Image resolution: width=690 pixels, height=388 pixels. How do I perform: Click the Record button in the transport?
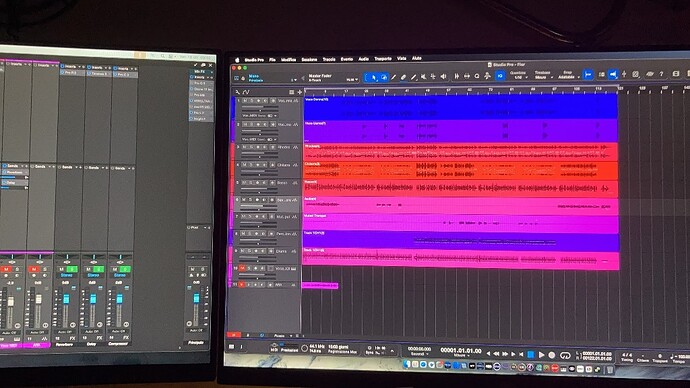(552, 355)
